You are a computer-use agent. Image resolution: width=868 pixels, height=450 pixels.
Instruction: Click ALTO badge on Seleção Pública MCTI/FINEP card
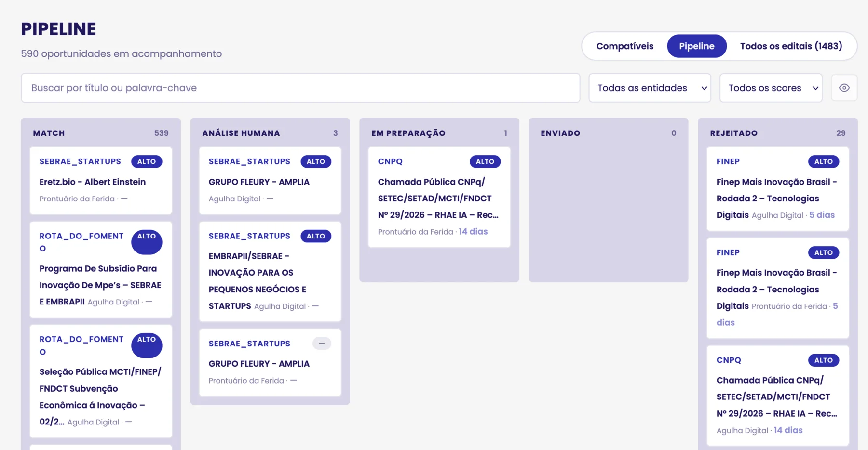(147, 345)
